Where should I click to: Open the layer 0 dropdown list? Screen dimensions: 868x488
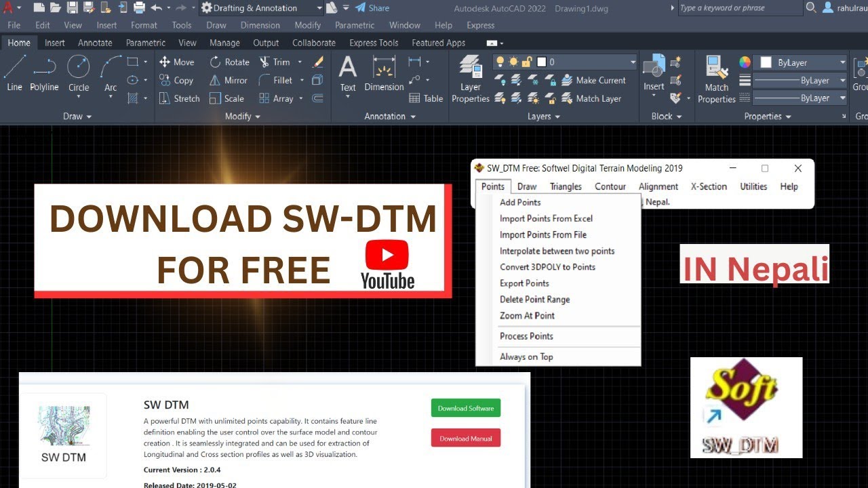(x=633, y=62)
